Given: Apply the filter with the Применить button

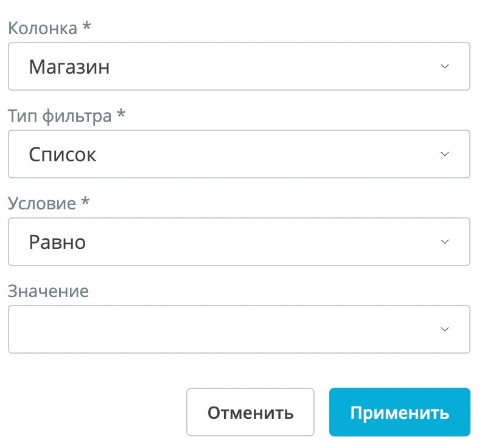Looking at the screenshot, I should coord(399,413).
